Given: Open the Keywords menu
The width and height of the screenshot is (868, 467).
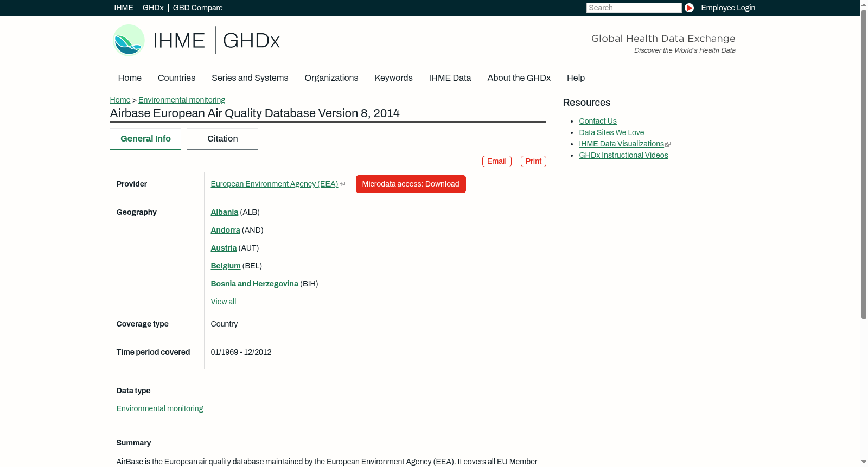Looking at the screenshot, I should (x=393, y=78).
